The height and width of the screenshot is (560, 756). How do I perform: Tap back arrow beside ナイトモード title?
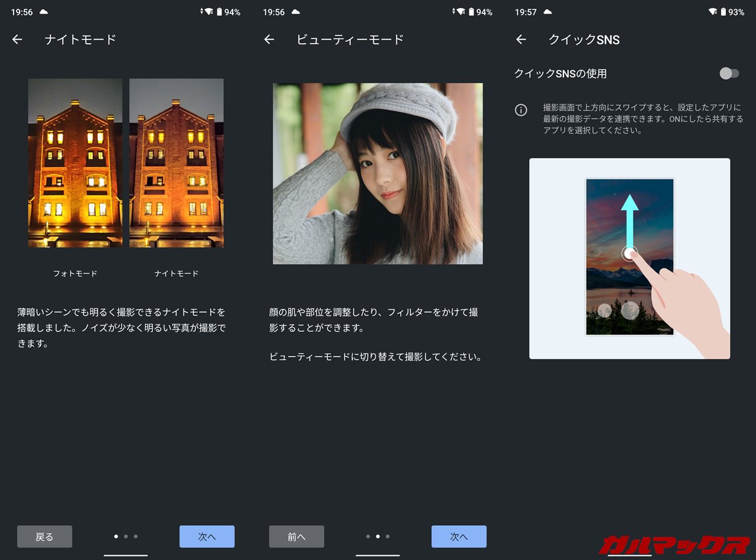(x=17, y=40)
